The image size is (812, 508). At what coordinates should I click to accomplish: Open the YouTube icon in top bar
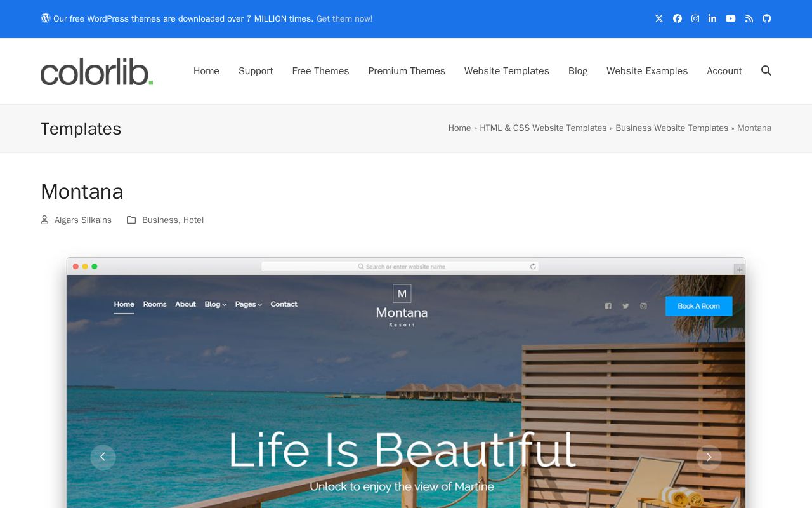click(x=731, y=18)
